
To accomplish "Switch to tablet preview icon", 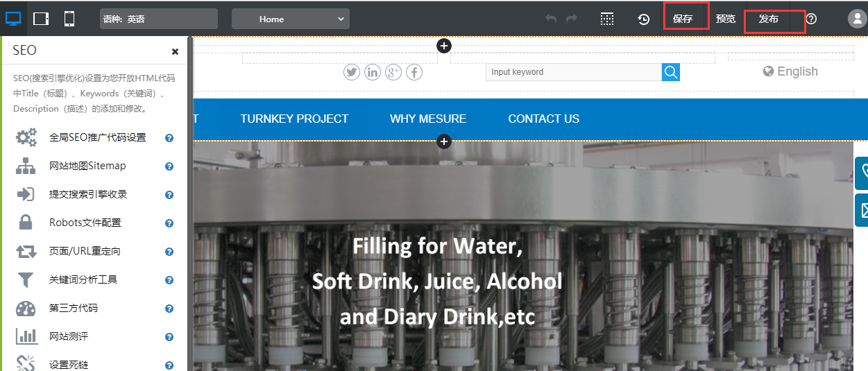I will [x=41, y=19].
